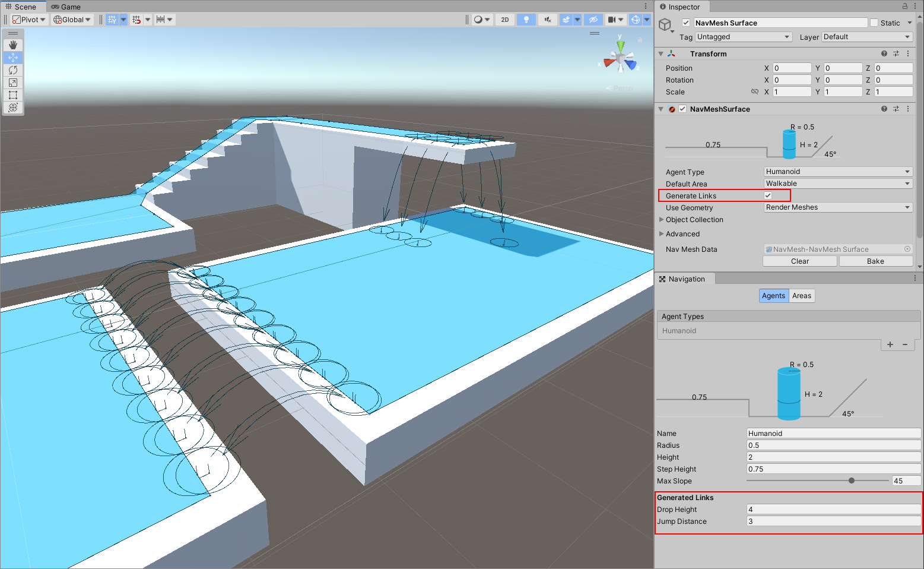Switch to the Areas tab

tap(801, 296)
